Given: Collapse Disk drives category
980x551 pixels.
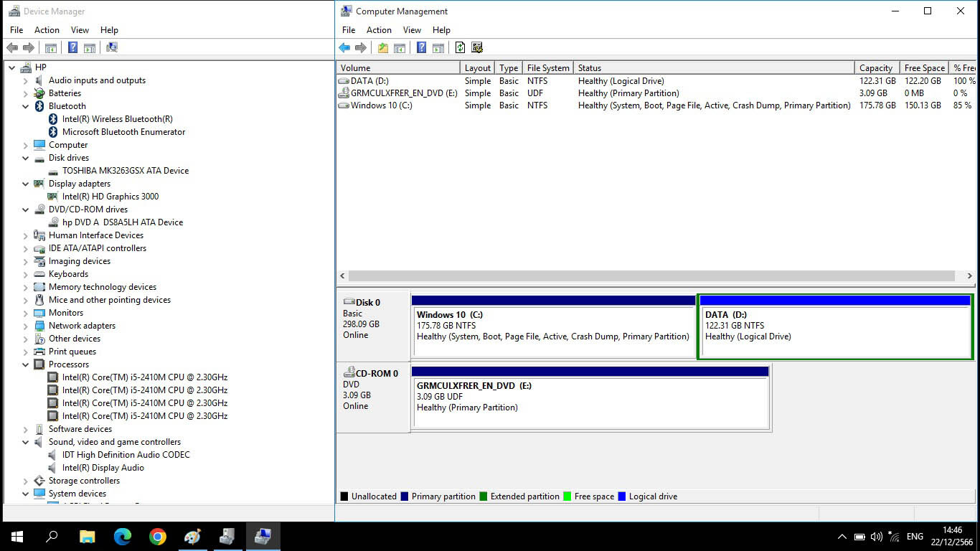Looking at the screenshot, I should (x=26, y=158).
